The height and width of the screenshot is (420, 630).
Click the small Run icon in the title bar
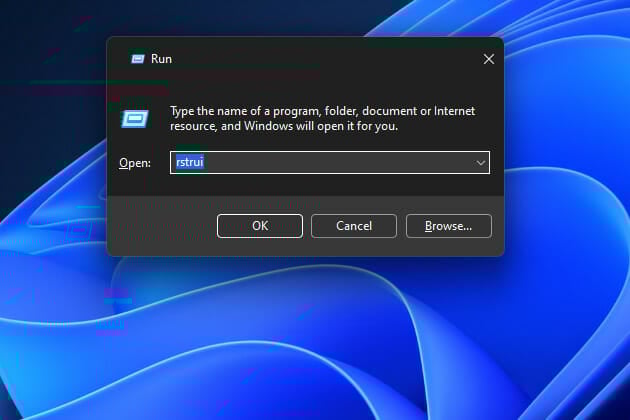[138, 59]
